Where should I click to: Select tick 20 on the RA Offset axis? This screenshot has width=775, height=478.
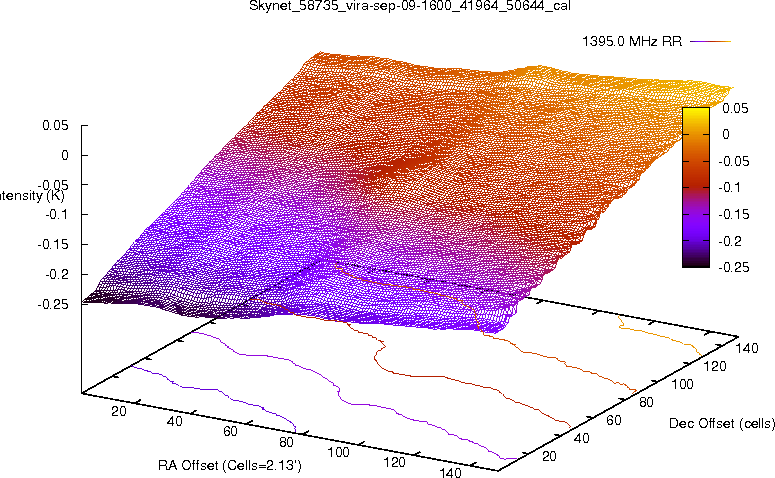119,411
